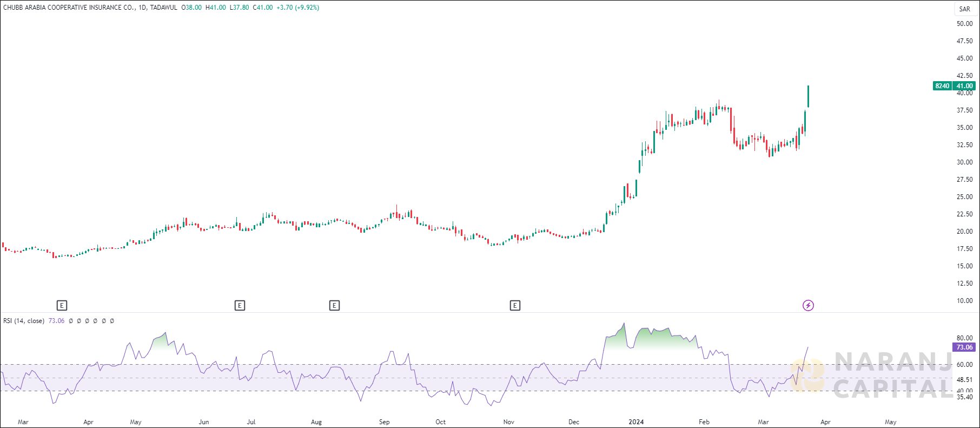The width and height of the screenshot is (980, 428).
Task: Click the close value C41.00
Action: (263, 8)
